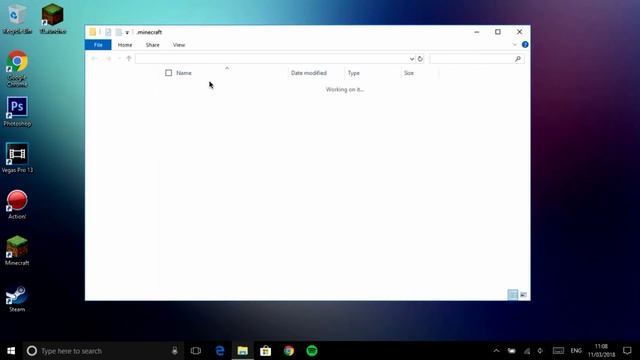Go forward with the Forward arrow
The height and width of the screenshot is (360, 640).
(x=109, y=59)
